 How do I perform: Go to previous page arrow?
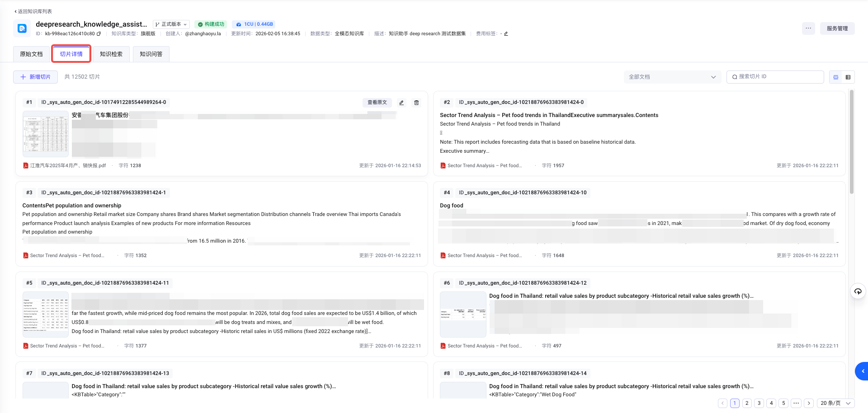[x=723, y=403]
